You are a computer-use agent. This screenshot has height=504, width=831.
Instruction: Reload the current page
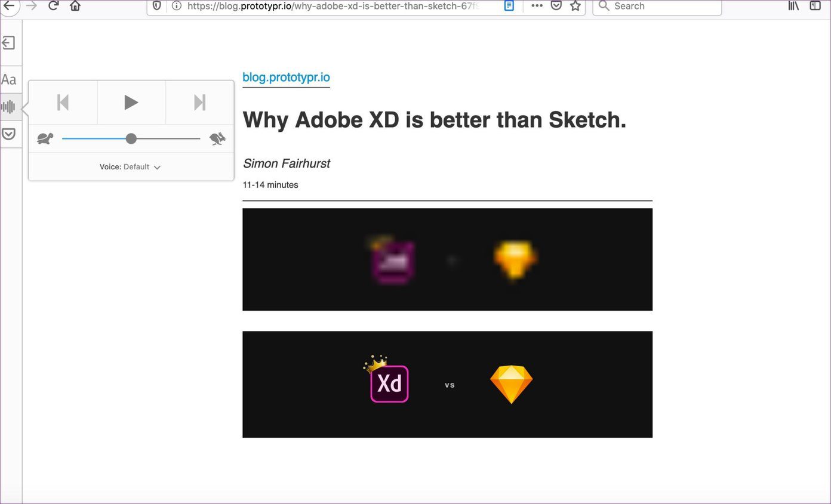(x=53, y=6)
